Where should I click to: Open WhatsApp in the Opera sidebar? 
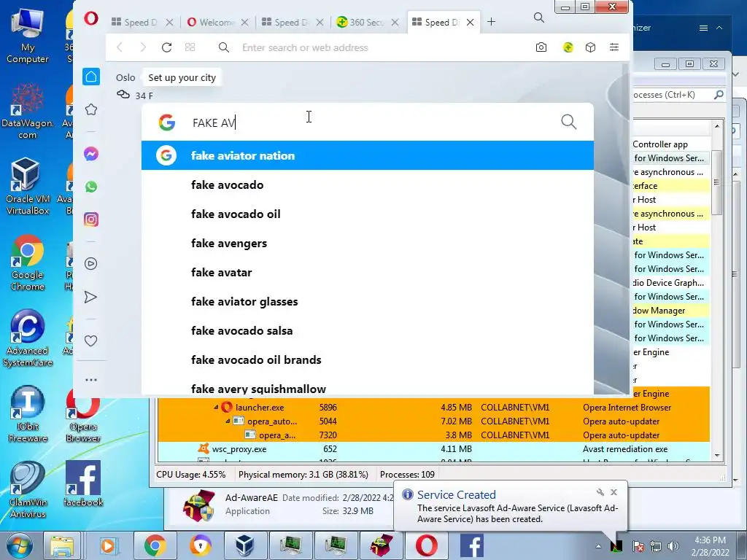(91, 187)
